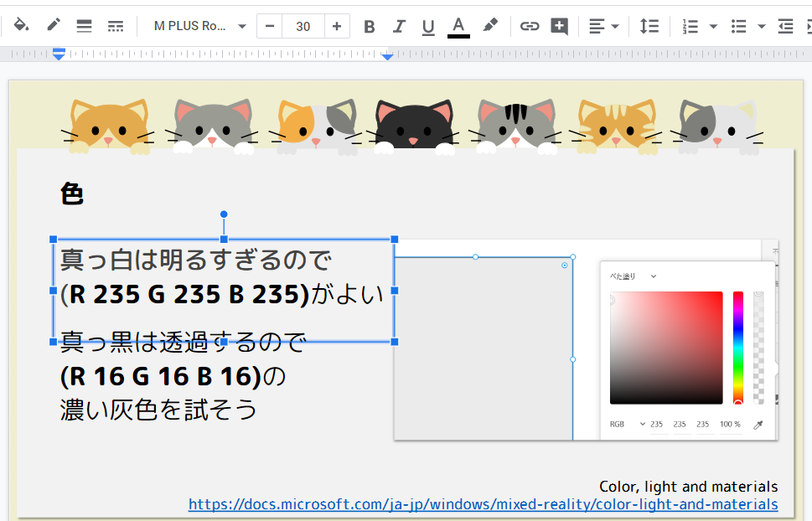Click the left indent marker on ruler

tap(59, 54)
